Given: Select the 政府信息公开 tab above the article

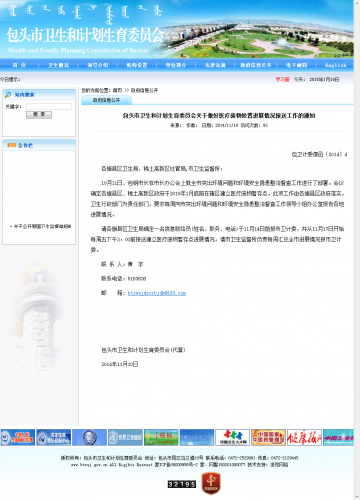Looking at the screenshot, I should 106,100.
